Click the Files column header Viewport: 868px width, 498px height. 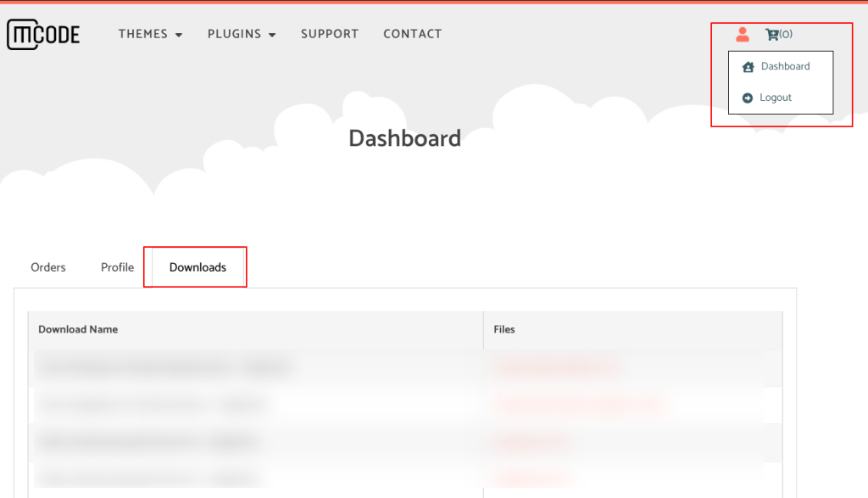pos(504,329)
